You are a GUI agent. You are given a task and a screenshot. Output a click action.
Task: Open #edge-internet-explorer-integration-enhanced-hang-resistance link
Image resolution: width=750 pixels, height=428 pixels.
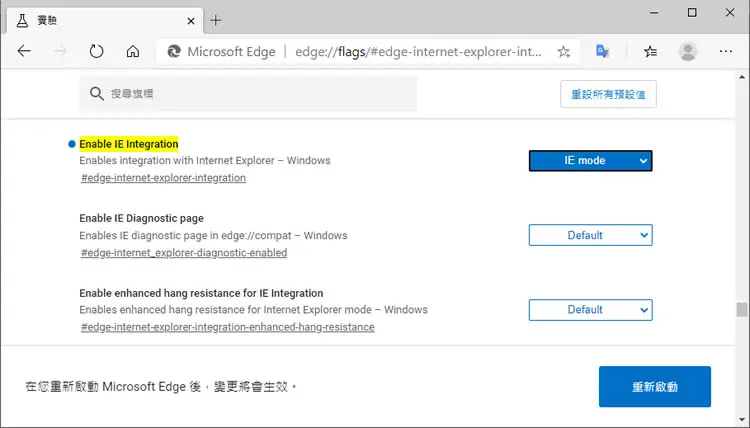[x=227, y=327]
